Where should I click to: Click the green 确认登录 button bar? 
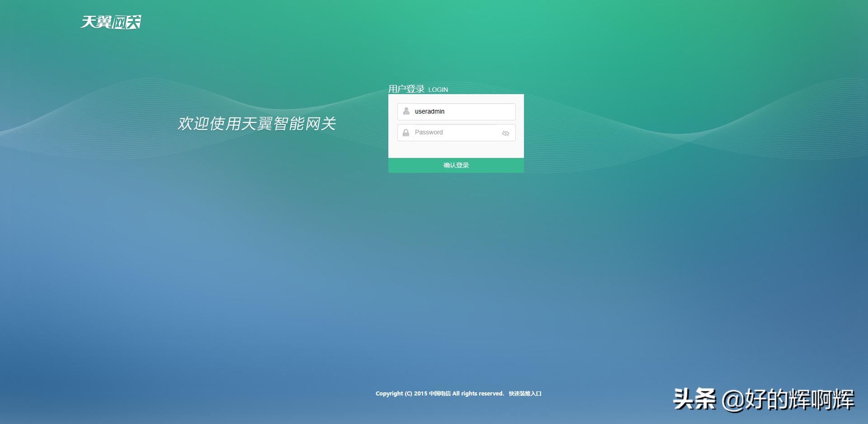456,165
